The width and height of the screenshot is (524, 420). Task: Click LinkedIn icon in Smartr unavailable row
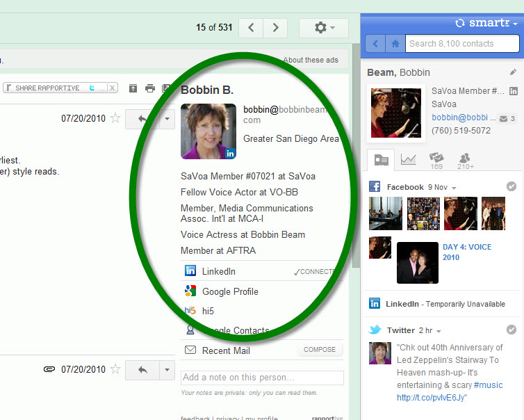(x=375, y=303)
